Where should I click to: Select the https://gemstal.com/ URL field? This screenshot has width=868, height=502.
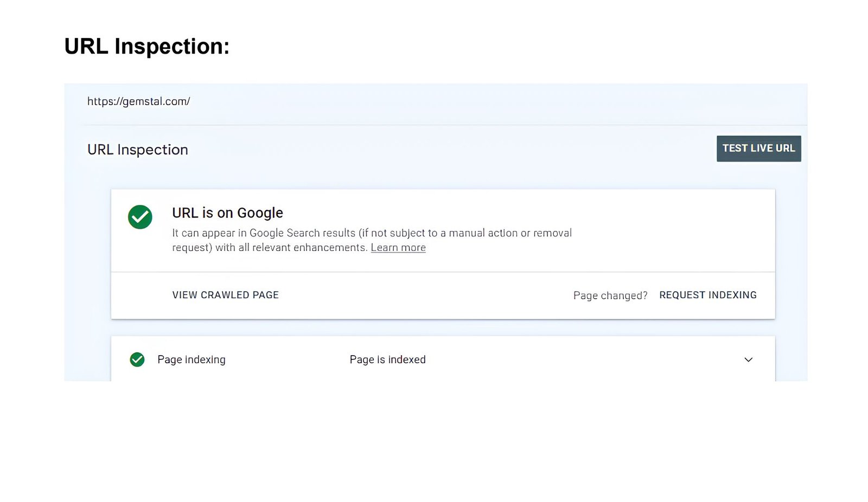[139, 101]
